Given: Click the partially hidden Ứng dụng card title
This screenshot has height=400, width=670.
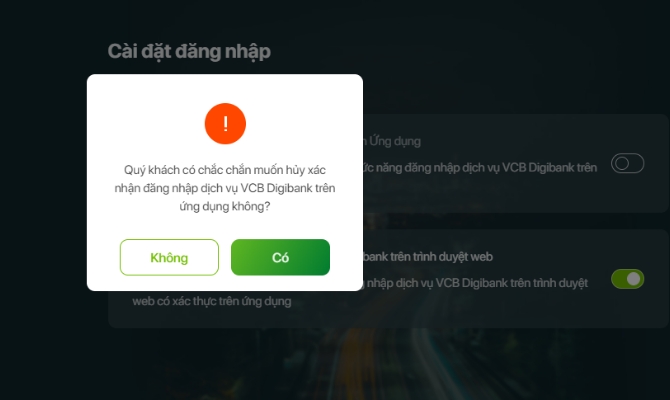Looking at the screenshot, I should coord(392,141).
